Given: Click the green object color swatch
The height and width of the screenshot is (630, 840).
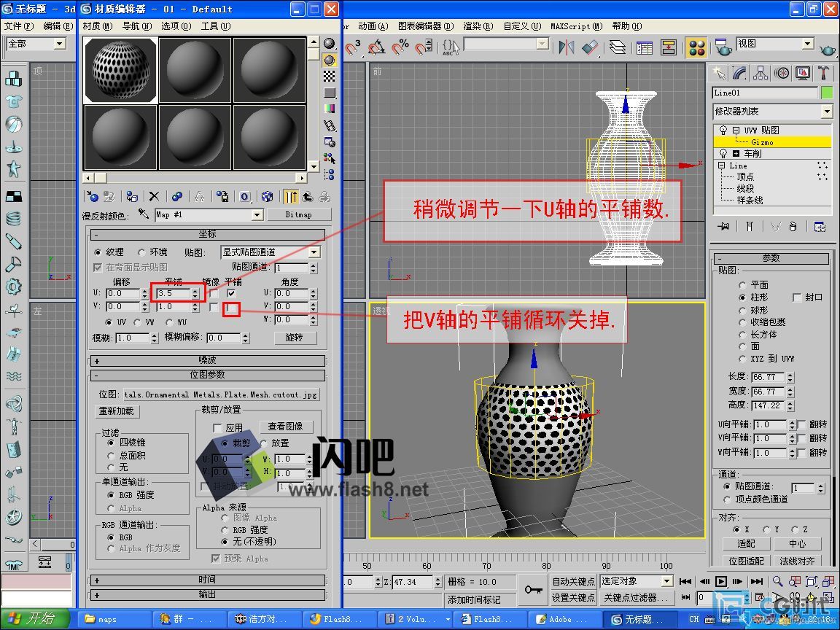Looking at the screenshot, I should pos(826,93).
